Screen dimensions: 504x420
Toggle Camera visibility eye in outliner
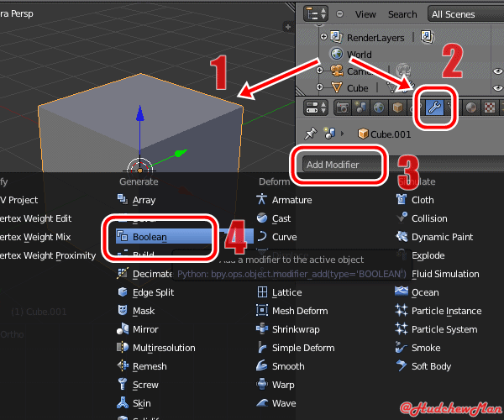497,71
